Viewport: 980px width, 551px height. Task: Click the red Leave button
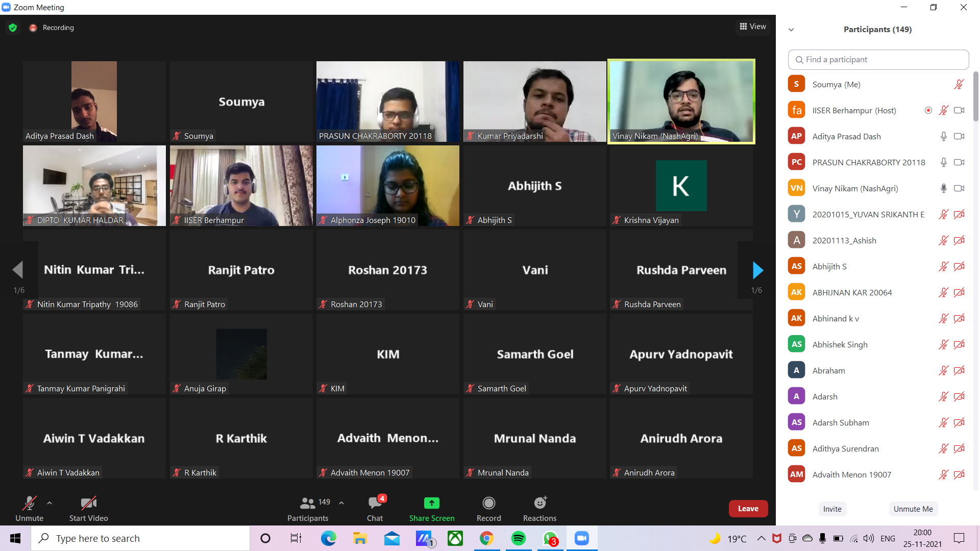pyautogui.click(x=748, y=509)
